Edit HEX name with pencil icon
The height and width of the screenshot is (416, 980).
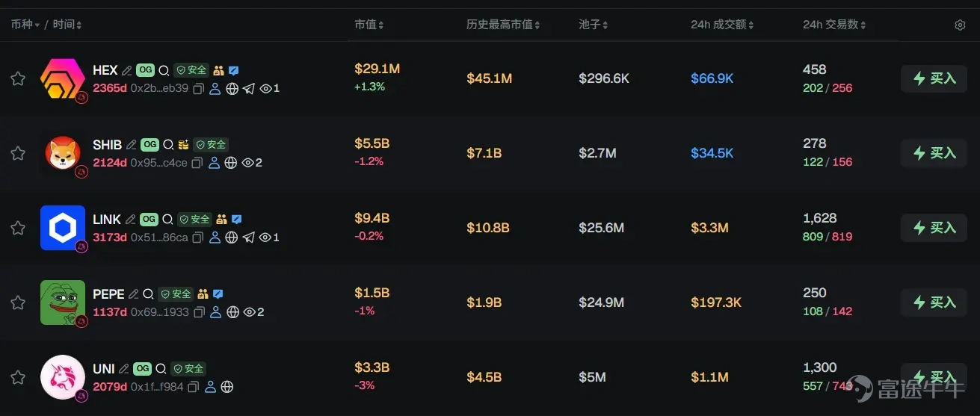coord(127,70)
